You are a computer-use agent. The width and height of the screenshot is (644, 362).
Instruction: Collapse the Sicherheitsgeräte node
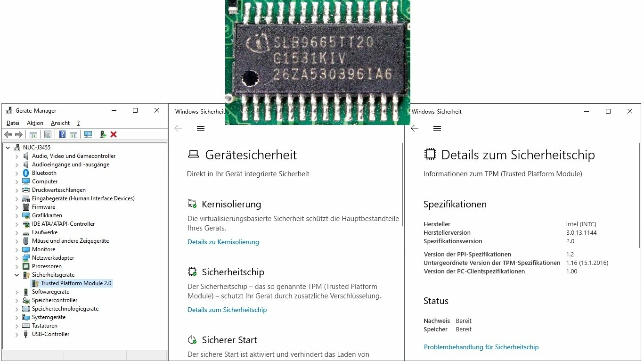(17, 275)
